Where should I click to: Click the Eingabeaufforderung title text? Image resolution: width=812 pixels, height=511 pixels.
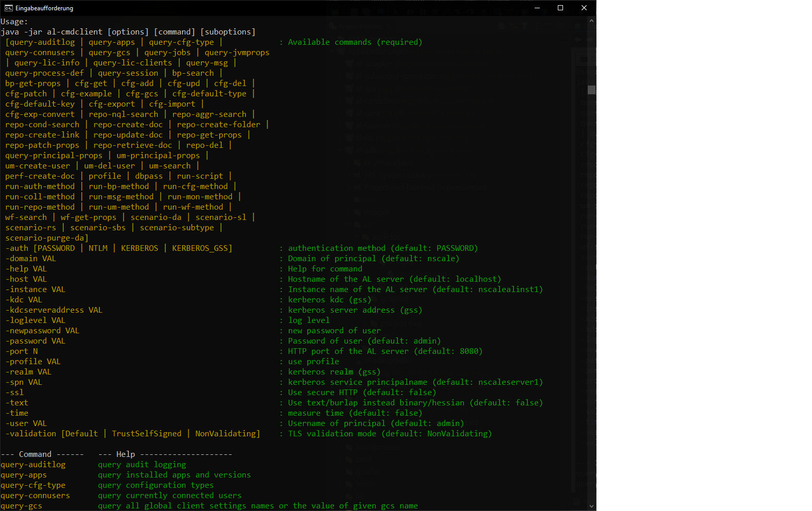click(44, 8)
